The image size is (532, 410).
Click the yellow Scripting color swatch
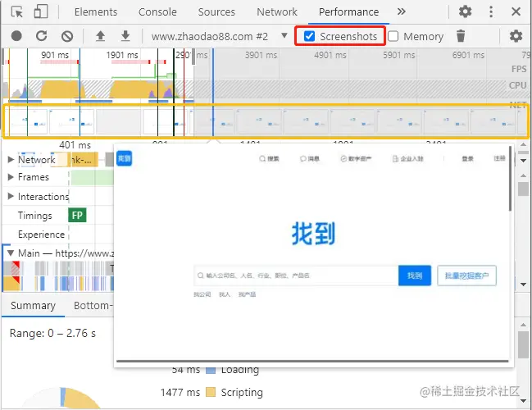(211, 392)
